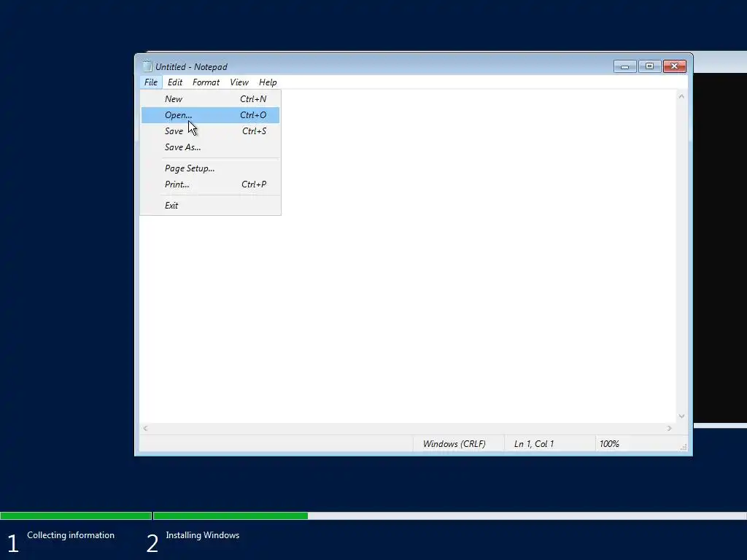Click the Collecting information setup step

71,535
